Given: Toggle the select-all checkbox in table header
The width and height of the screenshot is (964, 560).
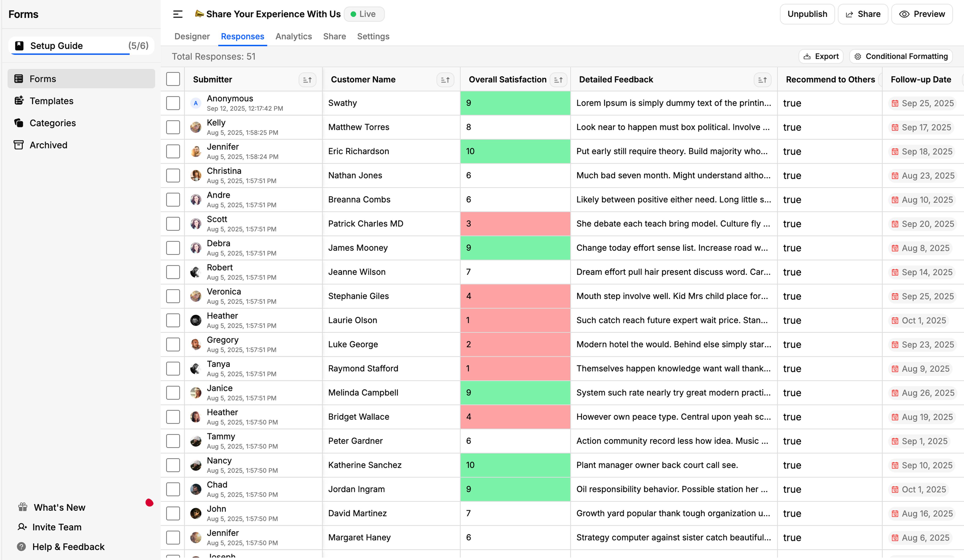Looking at the screenshot, I should tap(173, 79).
